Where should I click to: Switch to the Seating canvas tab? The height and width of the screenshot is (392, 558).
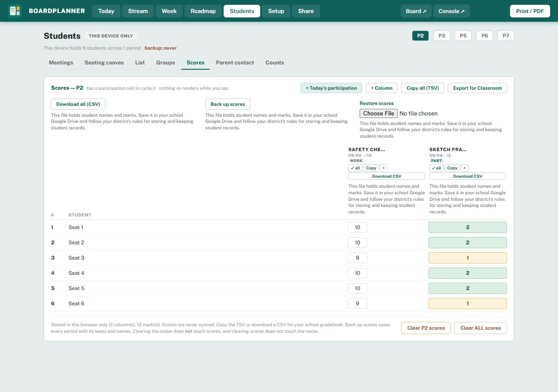pos(104,63)
